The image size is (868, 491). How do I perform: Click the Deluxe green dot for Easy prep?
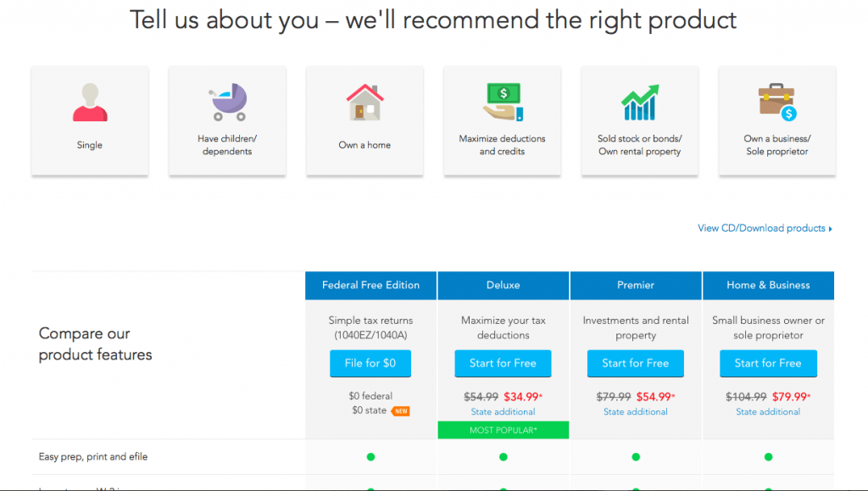[504, 457]
